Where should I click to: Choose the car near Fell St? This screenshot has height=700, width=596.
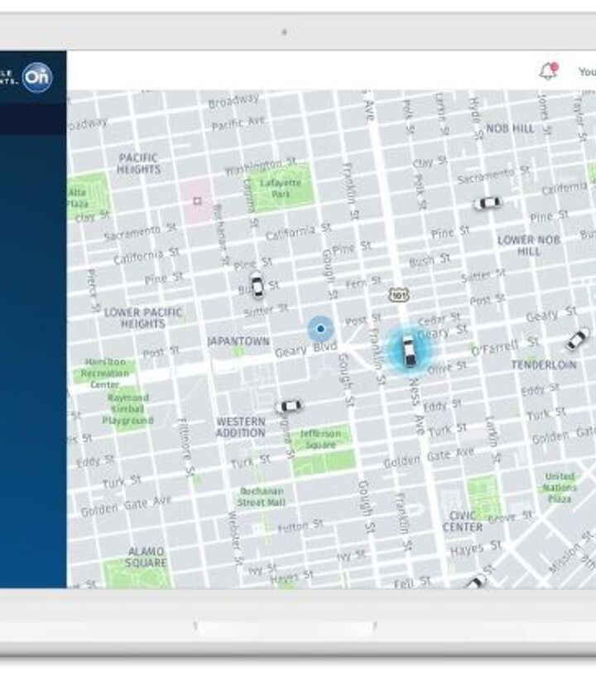474,582
